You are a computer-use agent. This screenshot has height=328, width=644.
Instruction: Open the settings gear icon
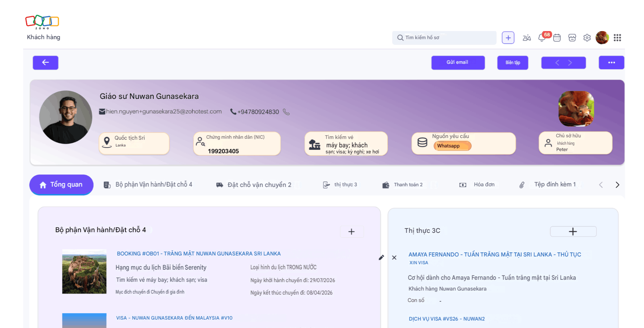[587, 38]
